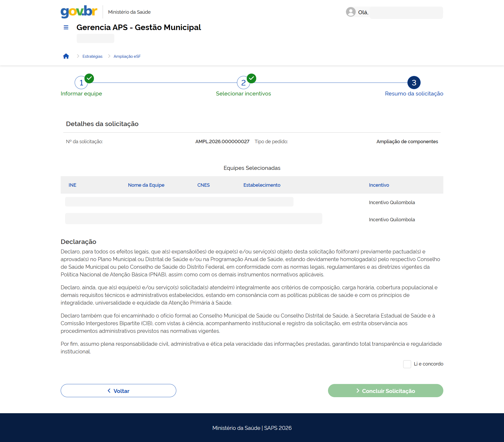Click the Voltar button
The width and height of the screenshot is (504, 442).
click(x=118, y=391)
